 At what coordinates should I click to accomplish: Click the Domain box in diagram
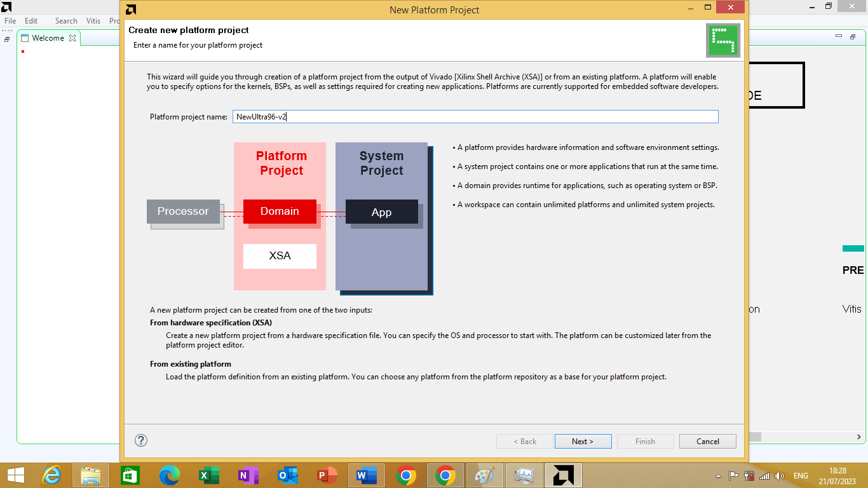pyautogui.click(x=280, y=211)
